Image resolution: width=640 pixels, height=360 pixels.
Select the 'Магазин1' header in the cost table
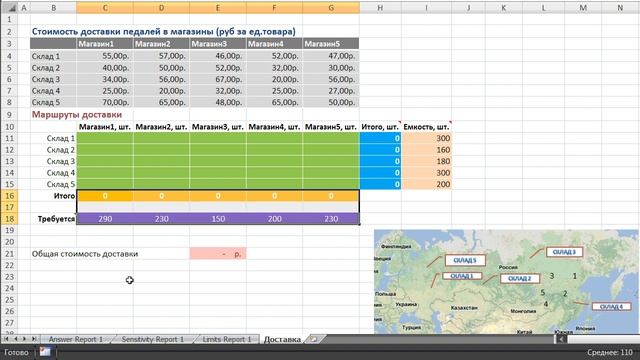pos(105,44)
